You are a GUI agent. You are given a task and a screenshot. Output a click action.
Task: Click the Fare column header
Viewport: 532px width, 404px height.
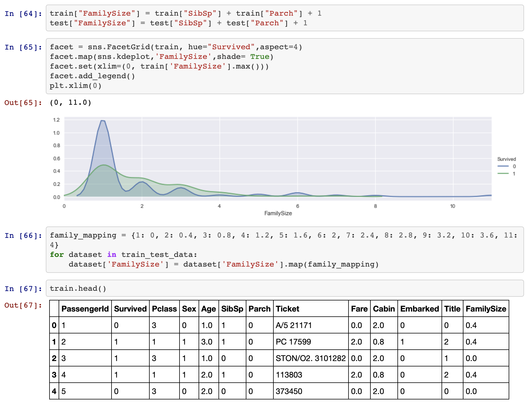point(359,309)
